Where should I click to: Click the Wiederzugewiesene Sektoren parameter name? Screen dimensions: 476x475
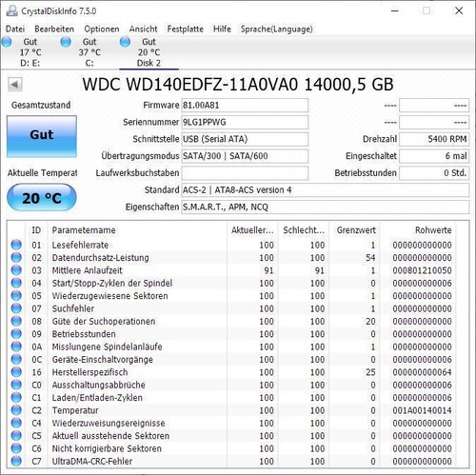coord(109,296)
